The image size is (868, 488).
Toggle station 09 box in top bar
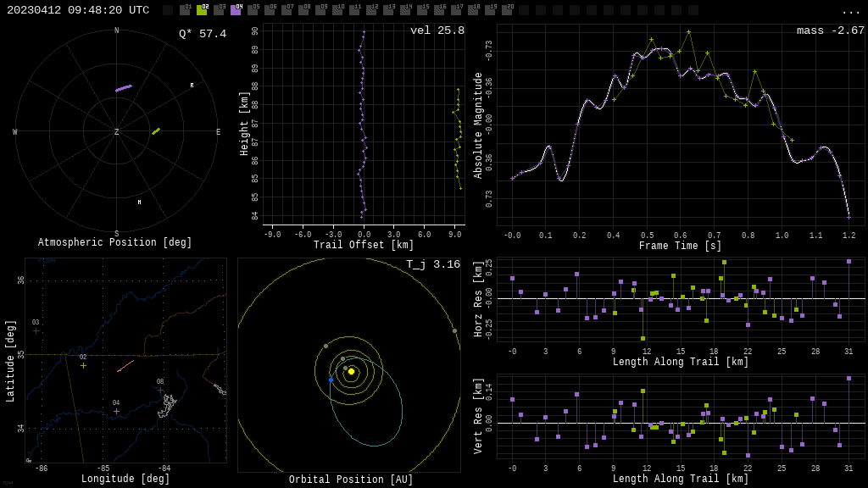pyautogui.click(x=321, y=10)
